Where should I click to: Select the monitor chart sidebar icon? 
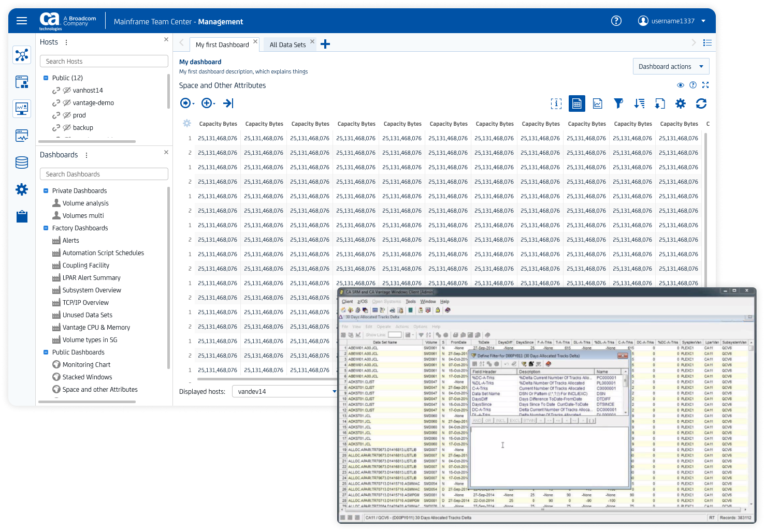pos(22,109)
